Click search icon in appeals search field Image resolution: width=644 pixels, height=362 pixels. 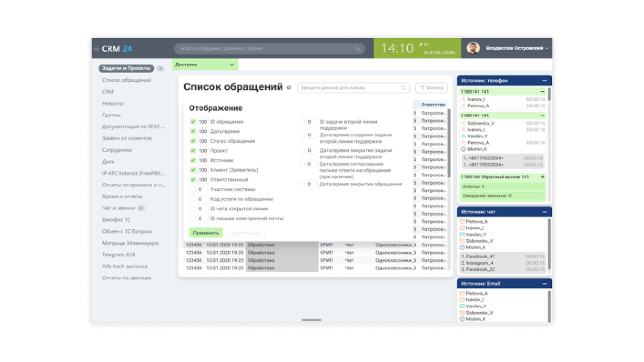(x=403, y=88)
